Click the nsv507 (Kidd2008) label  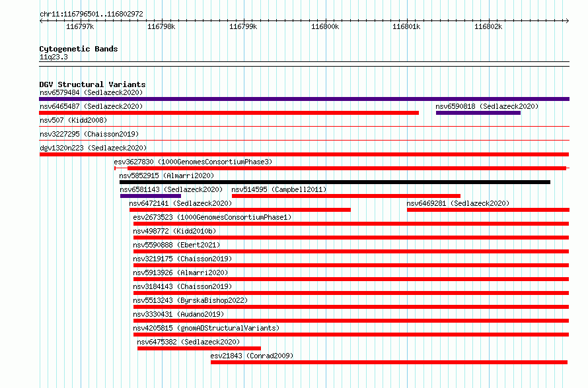(x=73, y=120)
